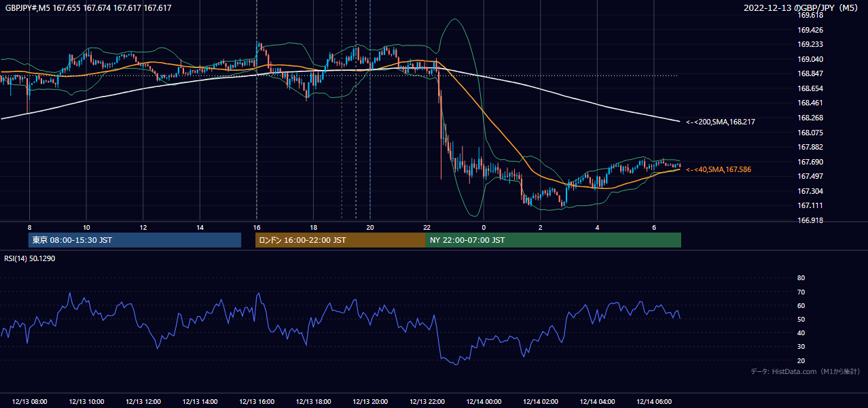The width and height of the screenshot is (868, 408).
Task: Click price axis value 167.882
Action: point(810,147)
